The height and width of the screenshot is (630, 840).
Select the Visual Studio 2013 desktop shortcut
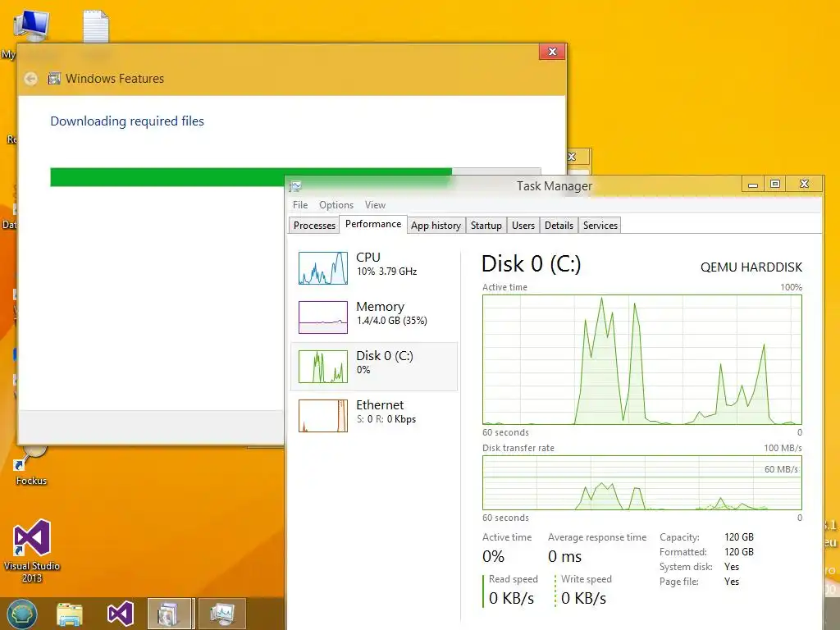click(x=32, y=551)
